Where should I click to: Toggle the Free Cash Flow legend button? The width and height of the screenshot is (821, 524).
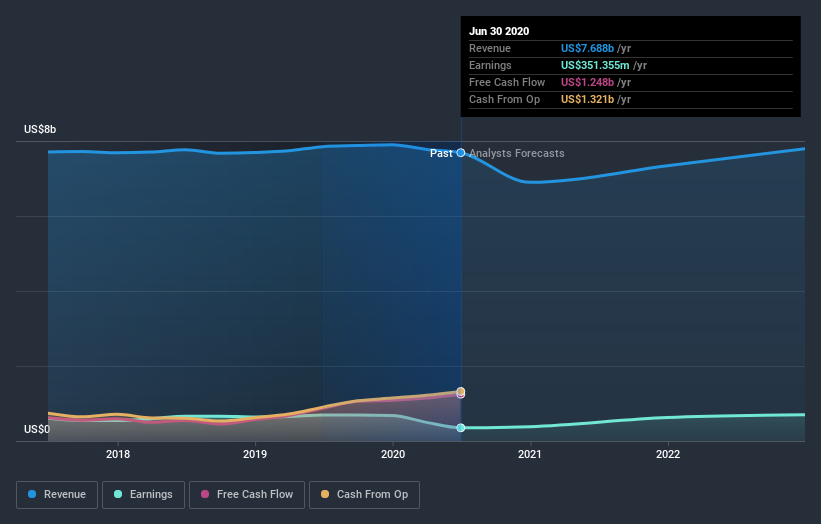(247, 495)
